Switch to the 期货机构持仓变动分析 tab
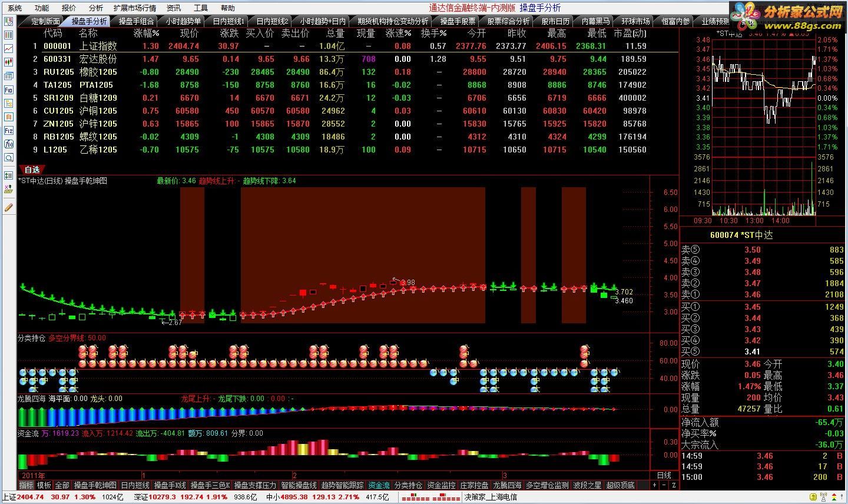 coord(393,21)
